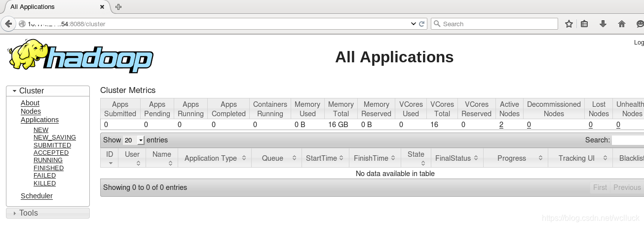644x227 pixels.
Task: Open the Scheduler link
Action: [x=37, y=196]
